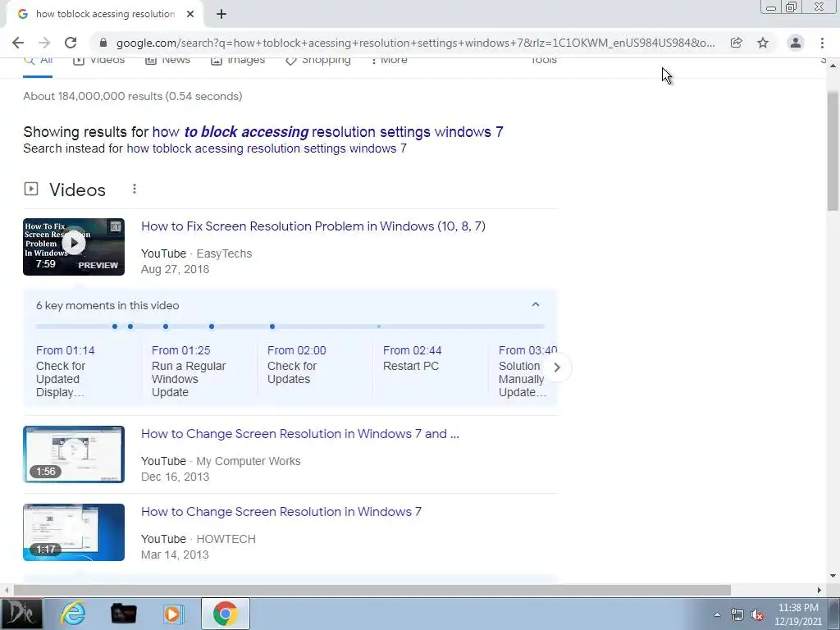This screenshot has height=630, width=840.
Task: Open search Tools button
Action: tap(544, 60)
